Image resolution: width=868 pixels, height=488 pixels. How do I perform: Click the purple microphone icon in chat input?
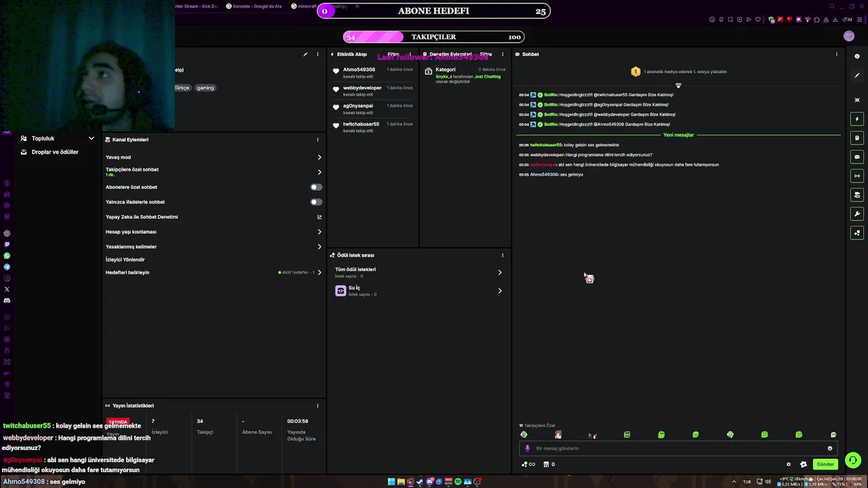pyautogui.click(x=528, y=448)
